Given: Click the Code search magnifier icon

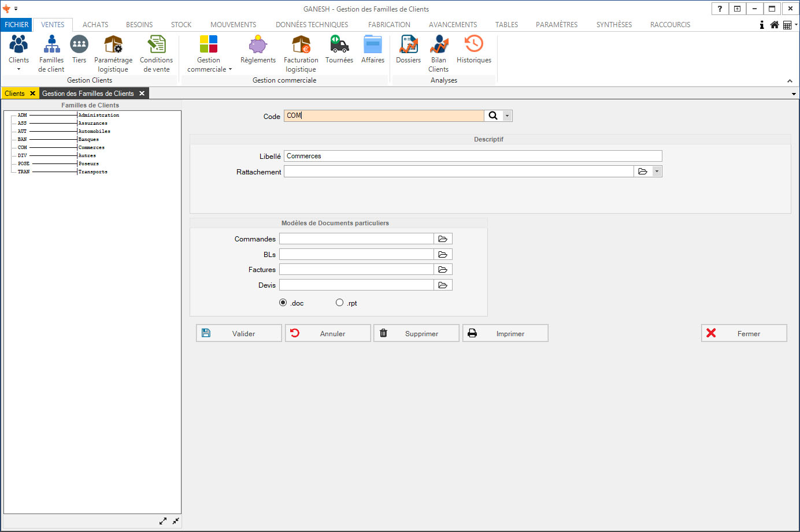Looking at the screenshot, I should 493,116.
